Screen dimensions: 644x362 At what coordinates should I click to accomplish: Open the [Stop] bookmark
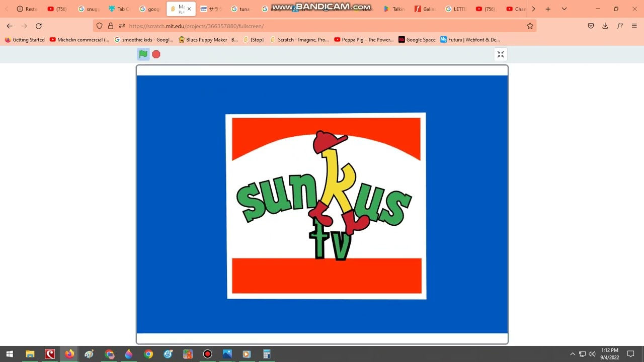(x=253, y=40)
